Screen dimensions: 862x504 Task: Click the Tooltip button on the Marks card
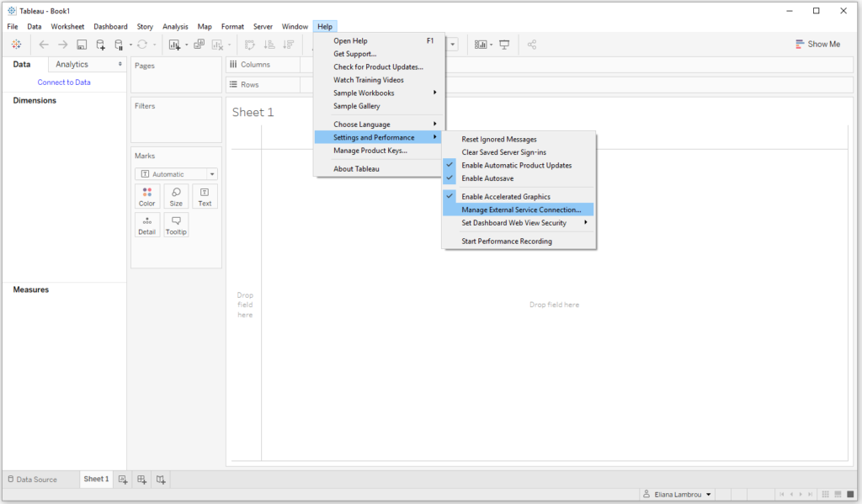tap(176, 224)
